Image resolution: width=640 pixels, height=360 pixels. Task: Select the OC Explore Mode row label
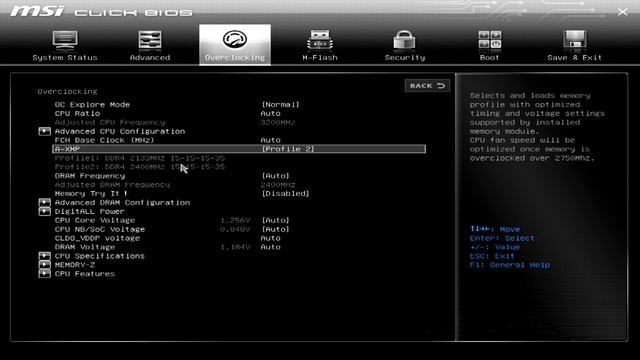pyautogui.click(x=92, y=104)
